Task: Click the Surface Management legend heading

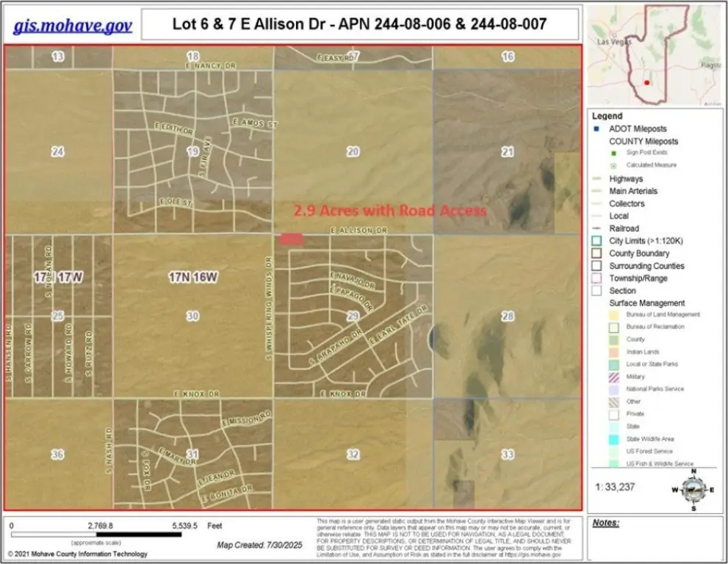Action: (x=646, y=303)
